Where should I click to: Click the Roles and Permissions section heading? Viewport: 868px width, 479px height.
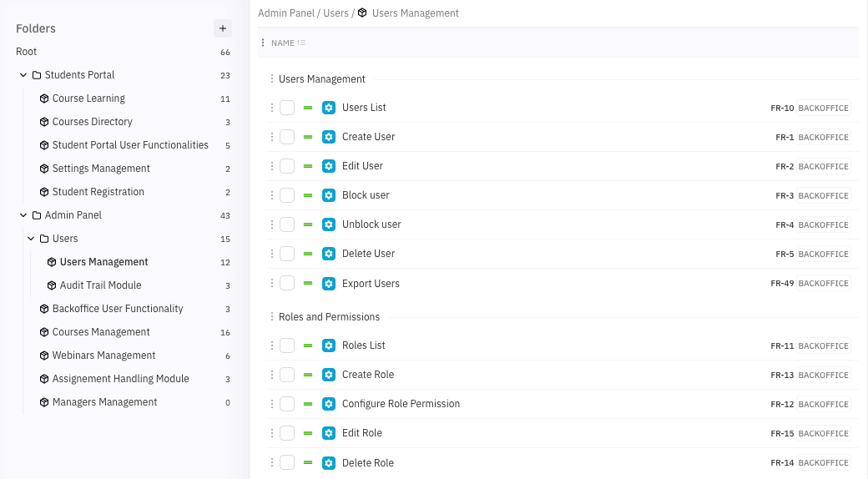point(329,317)
